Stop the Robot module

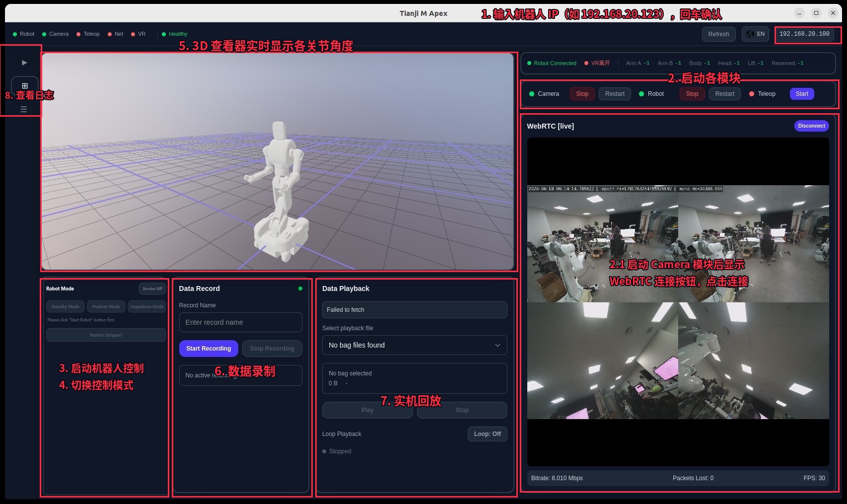coord(692,94)
